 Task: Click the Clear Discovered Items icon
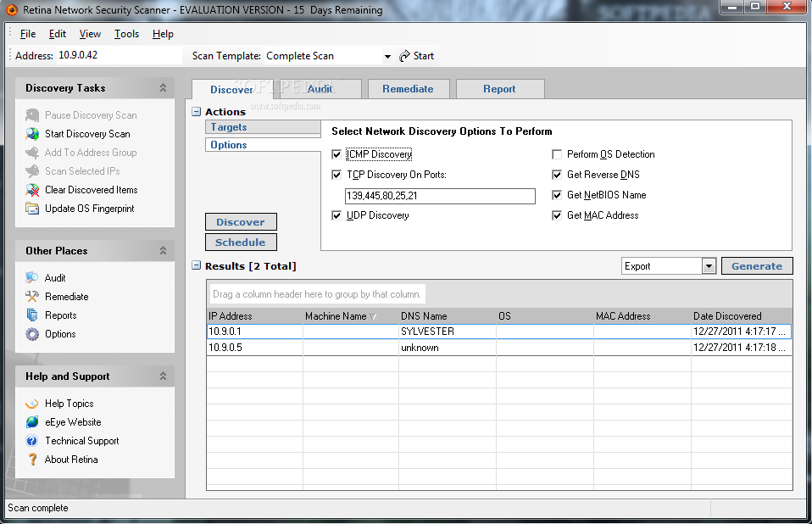tap(32, 190)
